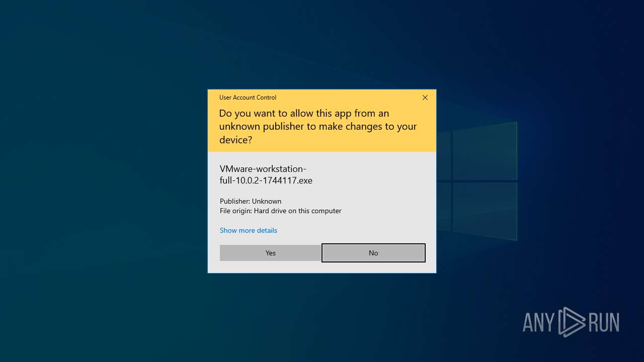Click No to deny the app
Image resolution: width=644 pixels, height=362 pixels.
(x=373, y=253)
